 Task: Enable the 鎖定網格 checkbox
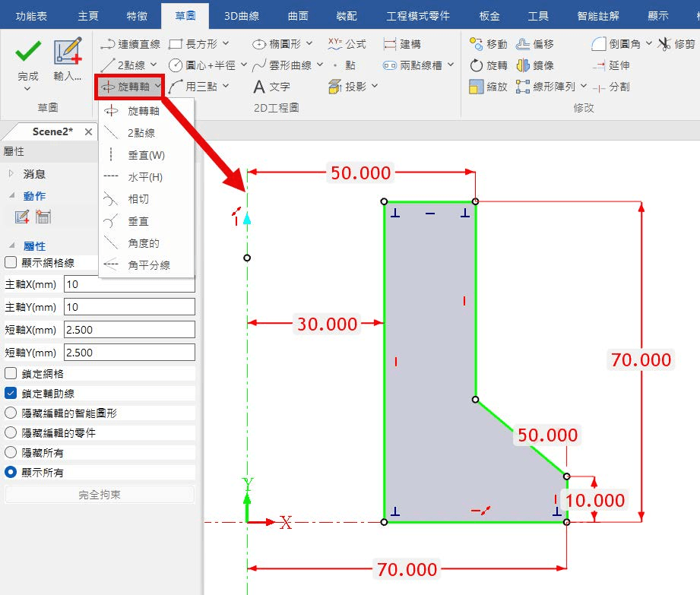(11, 373)
